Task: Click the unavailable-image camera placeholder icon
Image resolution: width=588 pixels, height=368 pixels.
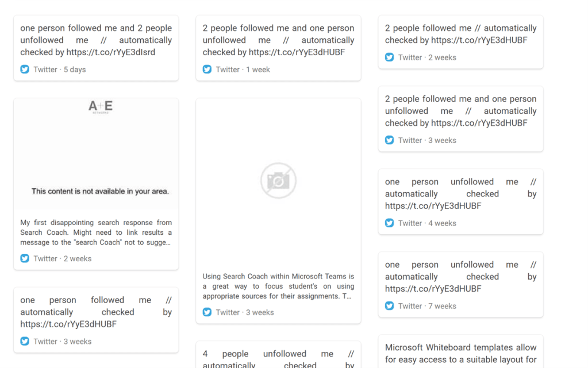Action: [x=278, y=181]
